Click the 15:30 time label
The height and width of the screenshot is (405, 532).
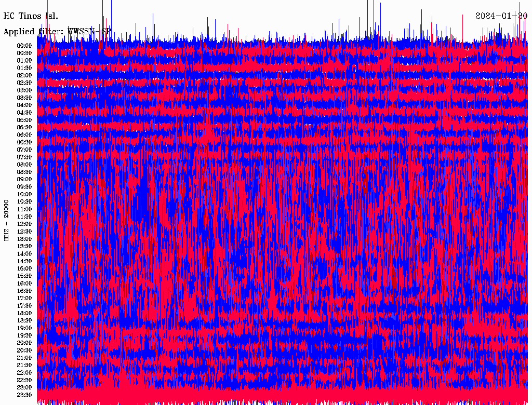[24, 276]
